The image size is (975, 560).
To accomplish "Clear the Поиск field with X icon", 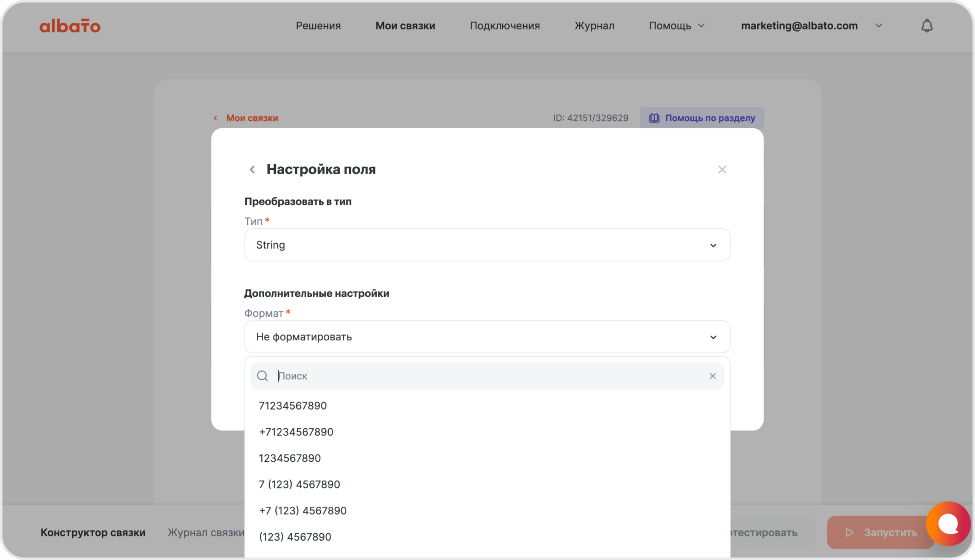I will point(712,376).
